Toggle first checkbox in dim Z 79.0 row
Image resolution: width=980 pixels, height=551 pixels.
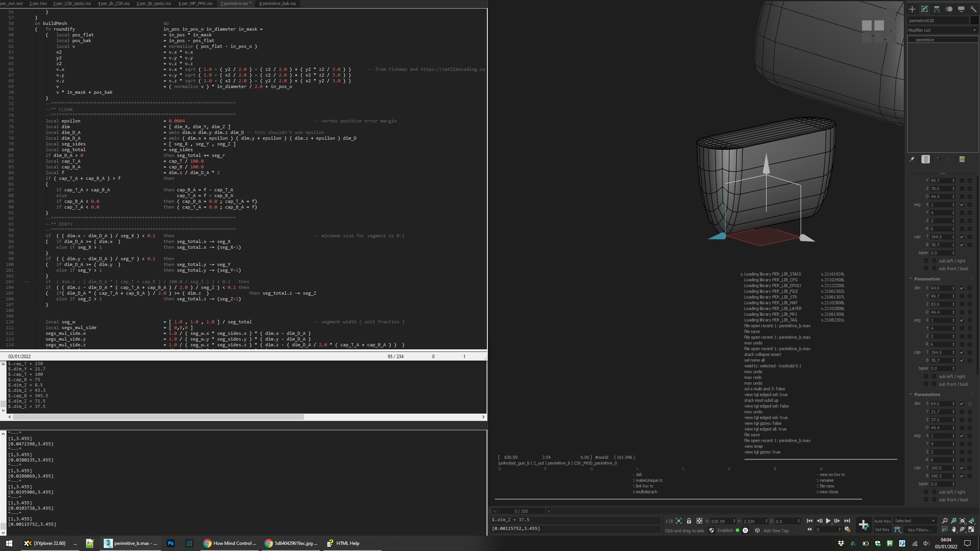tap(962, 189)
